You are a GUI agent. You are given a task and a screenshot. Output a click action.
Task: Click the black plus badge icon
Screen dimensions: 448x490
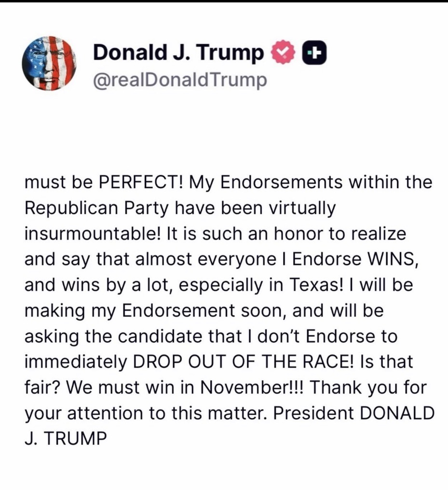click(314, 53)
